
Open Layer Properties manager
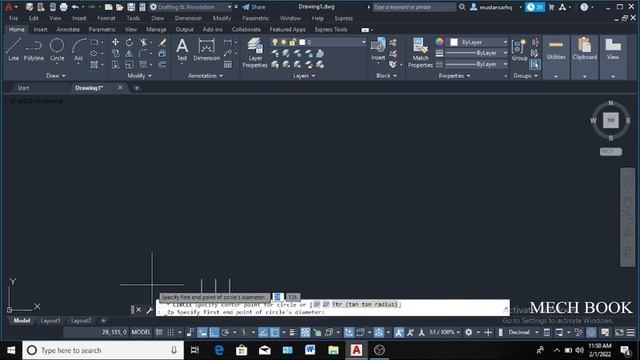pyautogui.click(x=255, y=53)
